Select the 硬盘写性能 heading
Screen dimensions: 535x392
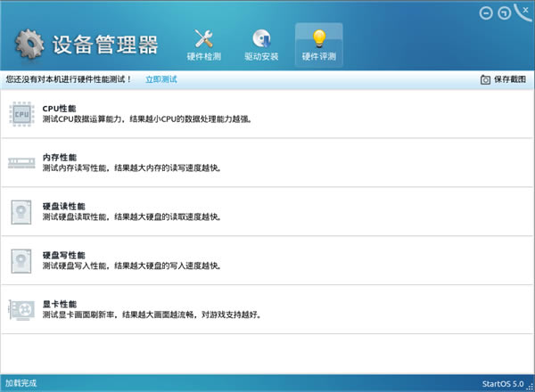click(64, 255)
